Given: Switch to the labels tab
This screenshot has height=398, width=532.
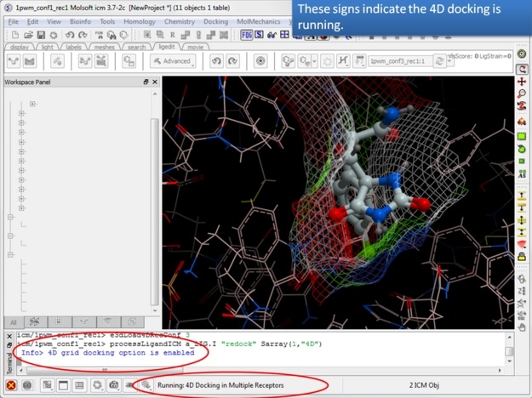Looking at the screenshot, I should (x=74, y=48).
